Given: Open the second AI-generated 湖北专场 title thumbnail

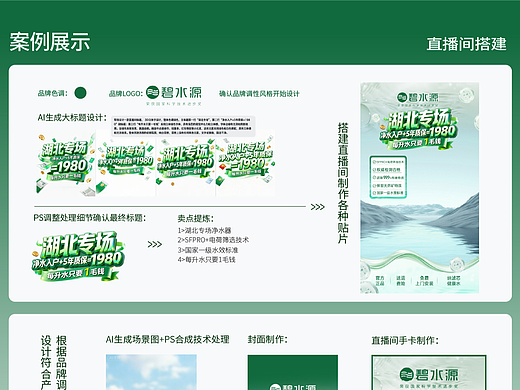Looking at the screenshot, I should (126, 163).
